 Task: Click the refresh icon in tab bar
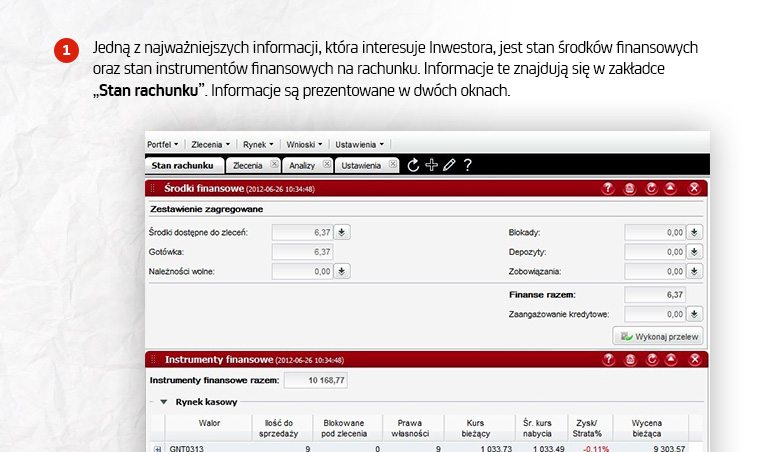(x=413, y=165)
